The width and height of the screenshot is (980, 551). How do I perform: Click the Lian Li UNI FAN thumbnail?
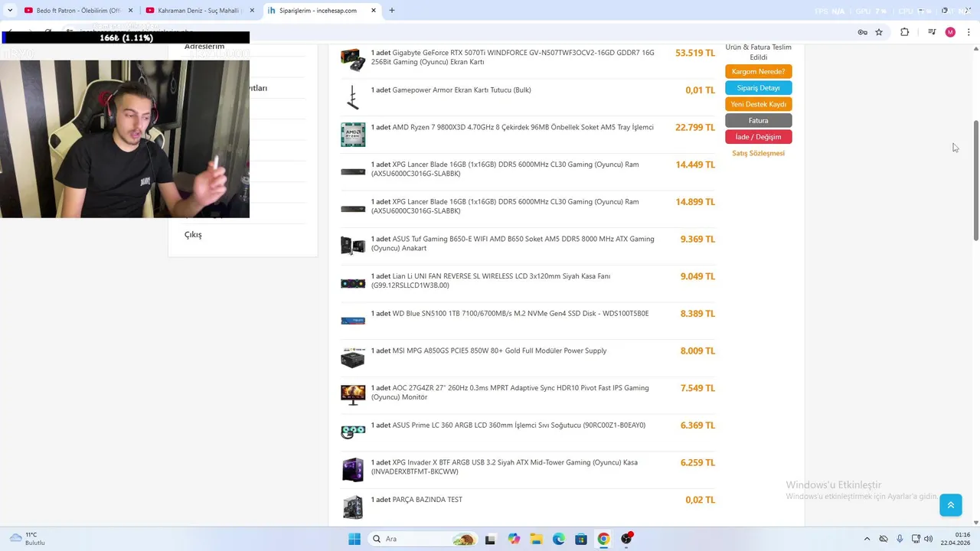click(353, 283)
